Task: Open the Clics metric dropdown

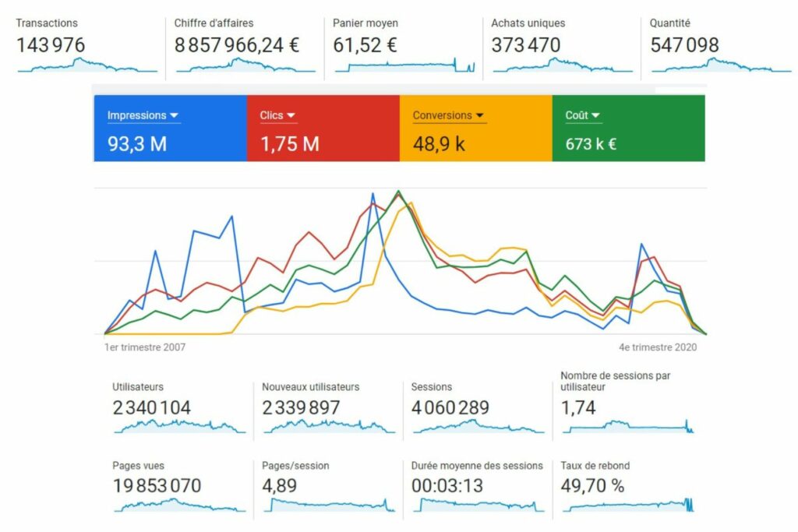Action: point(277,115)
